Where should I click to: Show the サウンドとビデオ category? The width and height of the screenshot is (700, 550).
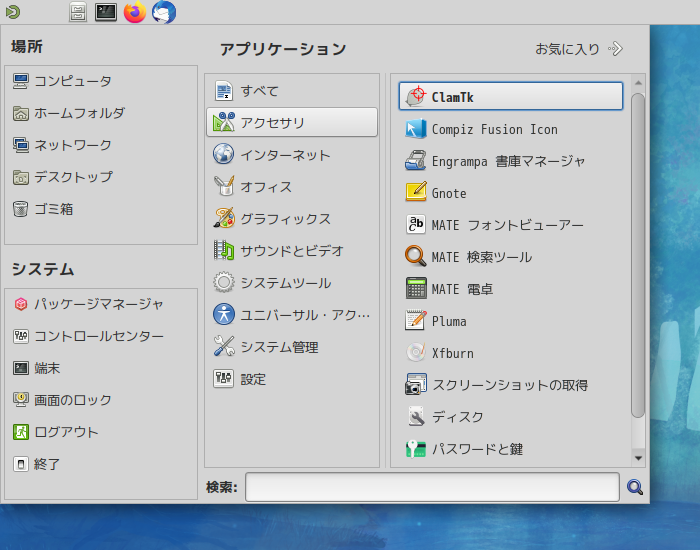point(292,251)
